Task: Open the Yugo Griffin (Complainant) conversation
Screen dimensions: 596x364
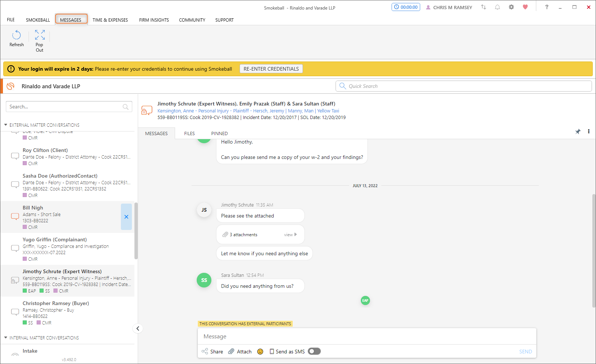Action: [x=67, y=249]
